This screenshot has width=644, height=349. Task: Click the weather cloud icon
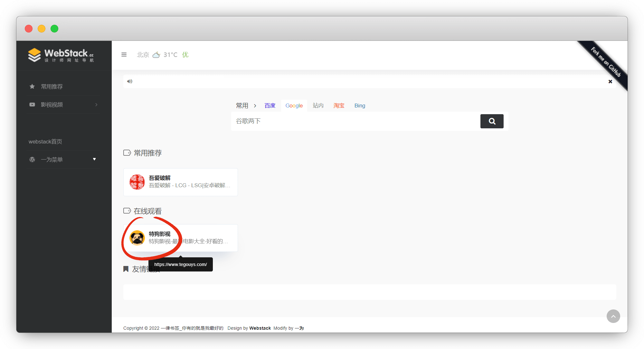tap(156, 55)
